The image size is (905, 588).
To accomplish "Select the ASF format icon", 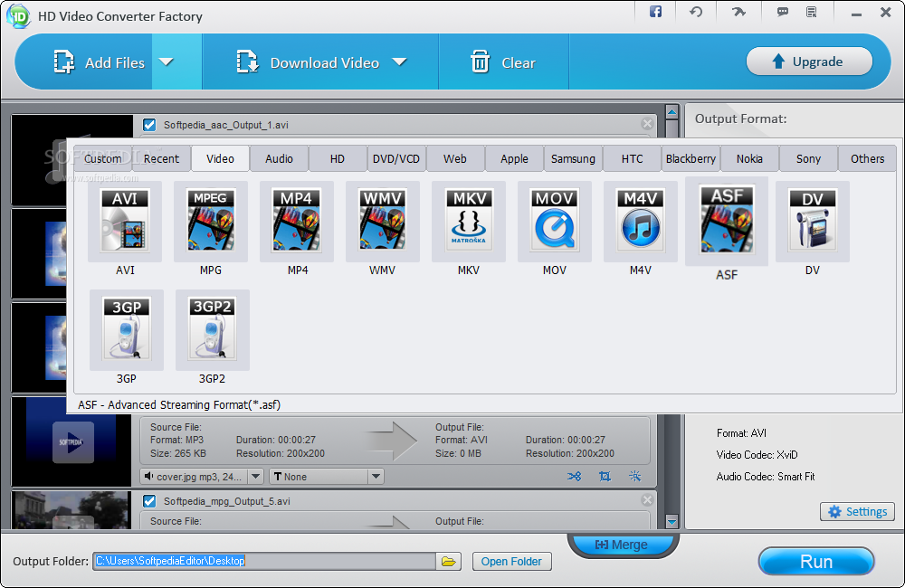I will click(727, 221).
